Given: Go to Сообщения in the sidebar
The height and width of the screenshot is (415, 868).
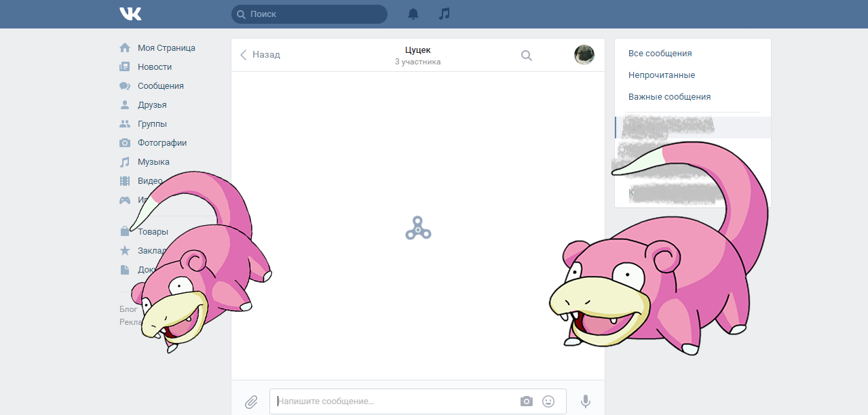Looking at the screenshot, I should pyautogui.click(x=160, y=86).
